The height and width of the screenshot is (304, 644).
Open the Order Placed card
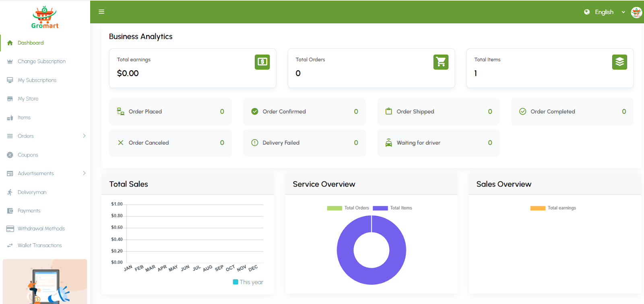click(170, 112)
